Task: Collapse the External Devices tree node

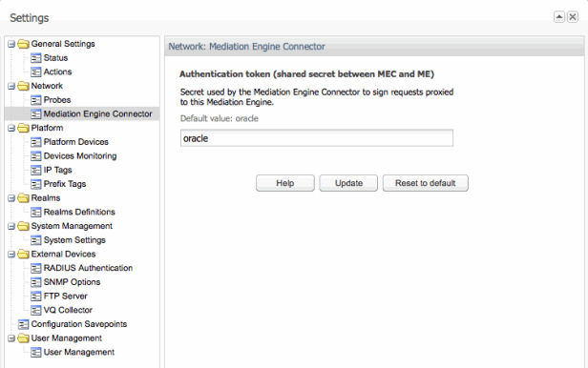Action: pyautogui.click(x=11, y=255)
